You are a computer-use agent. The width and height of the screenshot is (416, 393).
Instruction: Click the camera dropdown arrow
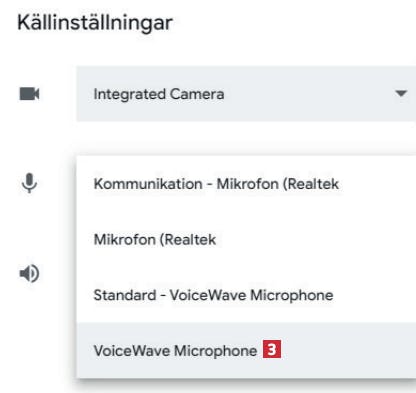tap(401, 94)
